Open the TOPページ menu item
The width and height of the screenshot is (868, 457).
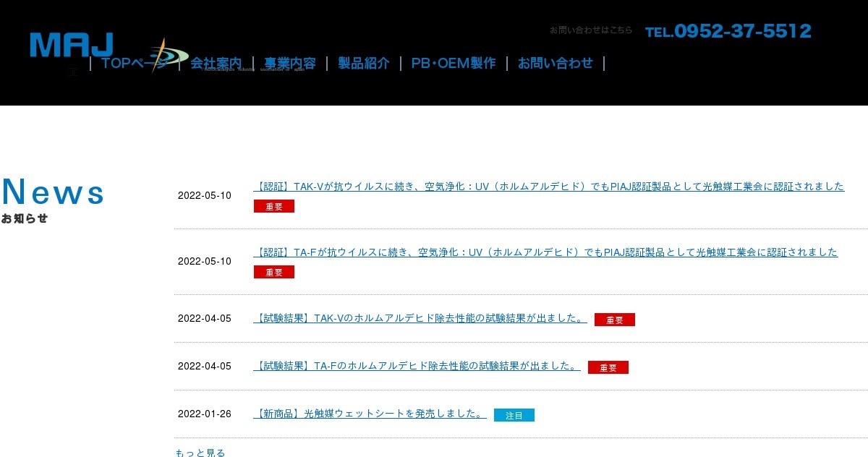[135, 63]
